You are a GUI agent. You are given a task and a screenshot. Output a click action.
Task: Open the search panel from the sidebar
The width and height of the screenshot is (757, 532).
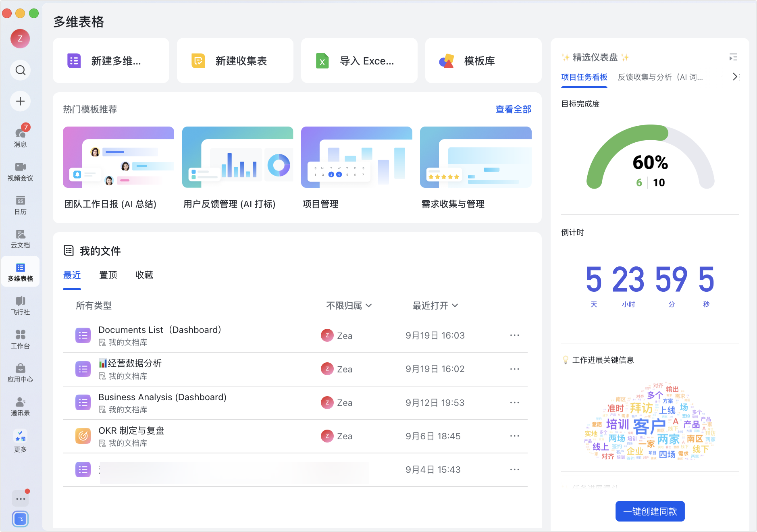click(x=20, y=70)
